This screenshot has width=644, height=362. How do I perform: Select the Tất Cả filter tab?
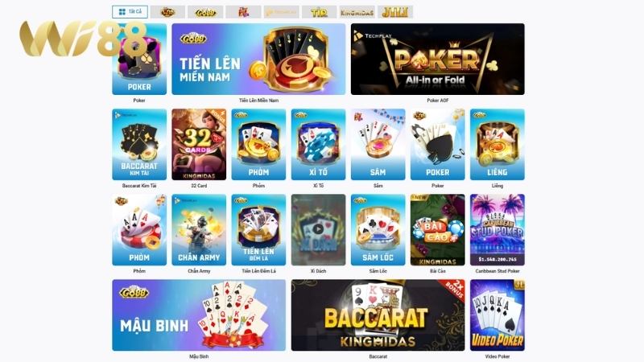pos(130,12)
